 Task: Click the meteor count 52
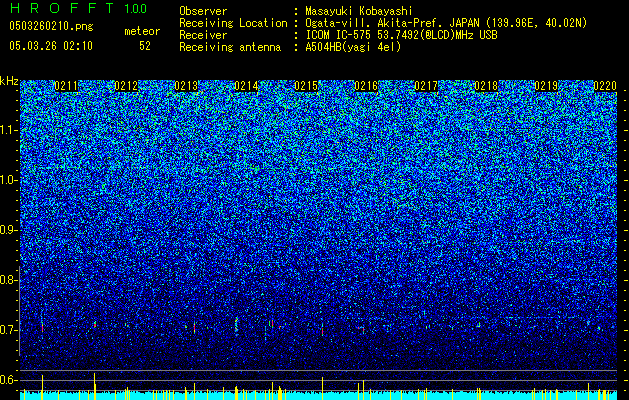(x=145, y=46)
